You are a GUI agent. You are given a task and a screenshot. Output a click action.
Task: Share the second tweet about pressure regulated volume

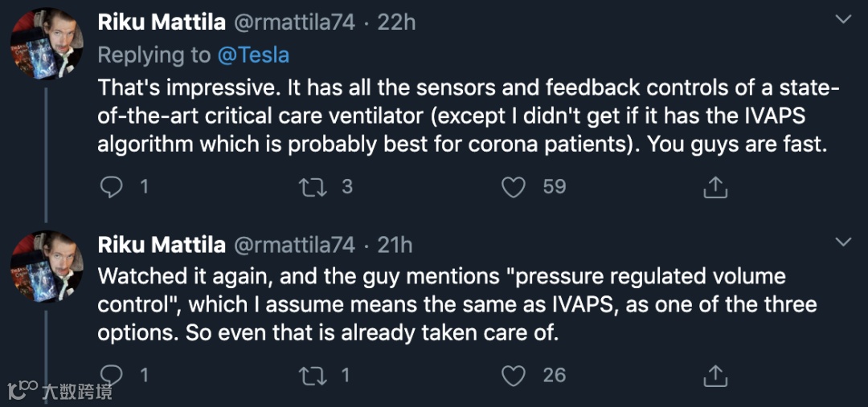pos(714,375)
